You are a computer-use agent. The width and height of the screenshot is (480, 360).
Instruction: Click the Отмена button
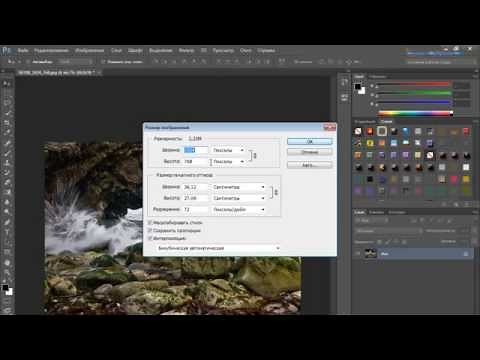pos(310,152)
